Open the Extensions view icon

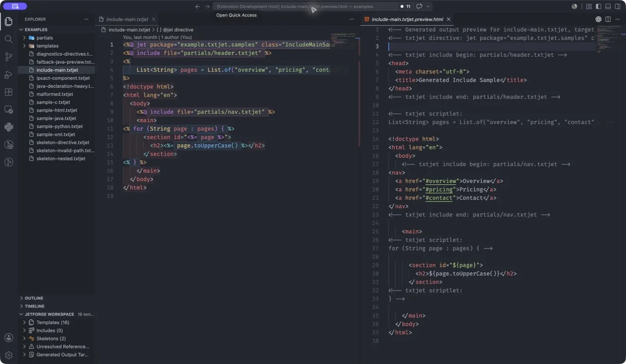click(9, 92)
